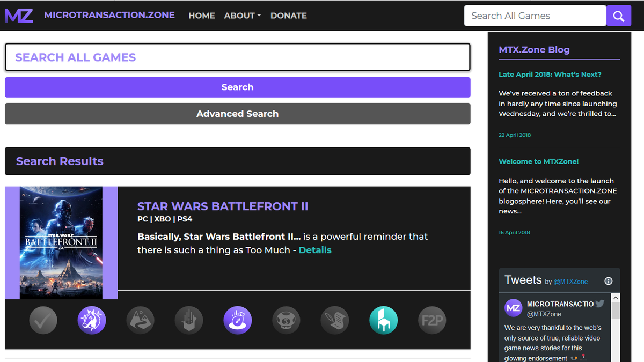The height and width of the screenshot is (362, 644).
Task: Click the teal chair category icon
Action: click(383, 320)
